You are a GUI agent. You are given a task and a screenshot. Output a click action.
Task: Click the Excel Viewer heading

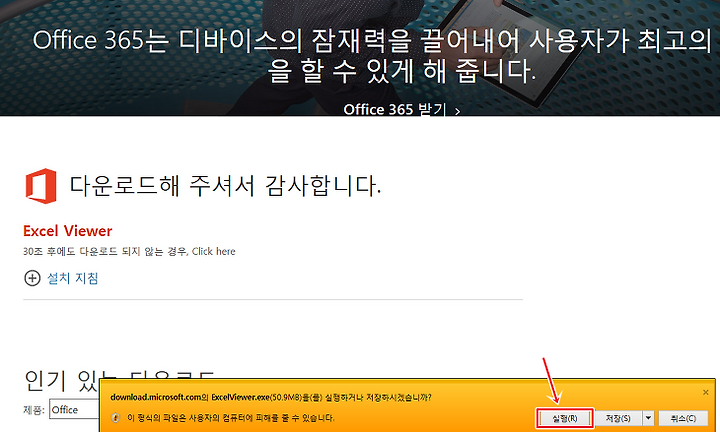pyautogui.click(x=68, y=230)
